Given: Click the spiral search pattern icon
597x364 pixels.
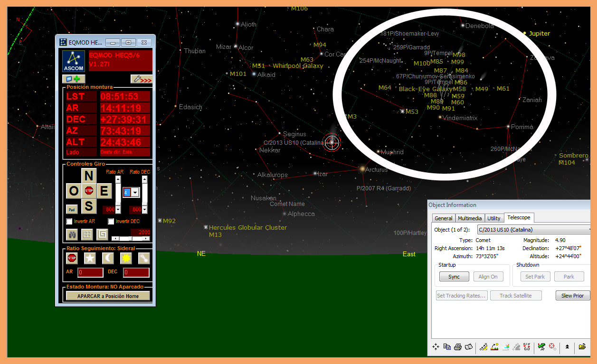Looking at the screenshot, I should pos(102,234).
